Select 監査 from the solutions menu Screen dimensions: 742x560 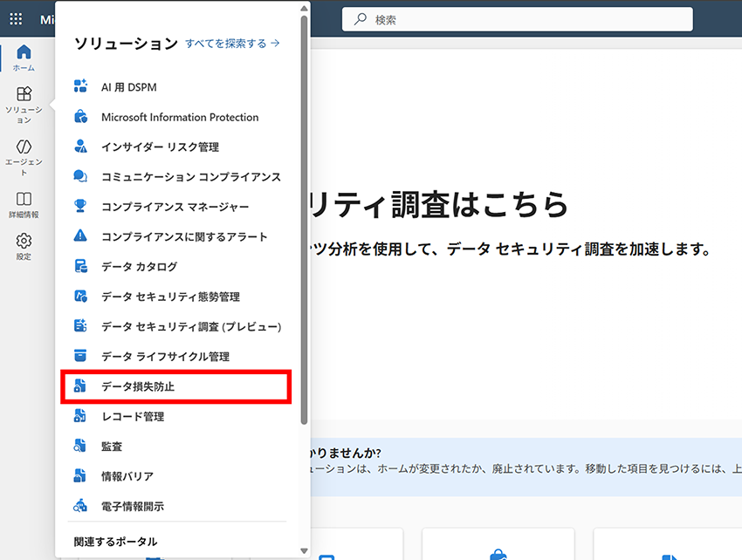112,446
